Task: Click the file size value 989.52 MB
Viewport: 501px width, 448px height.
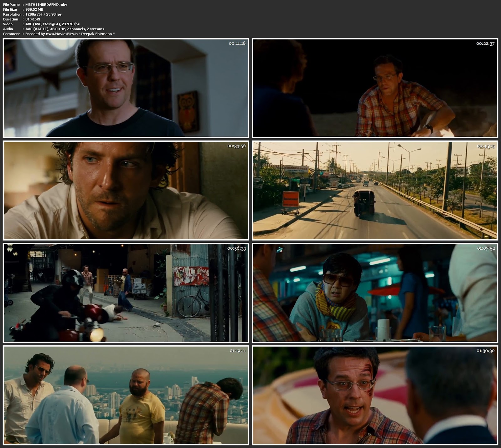Action: coord(34,9)
